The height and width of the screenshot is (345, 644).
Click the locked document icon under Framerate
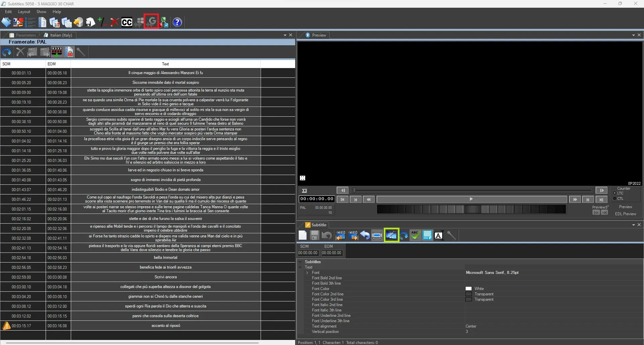pos(69,52)
